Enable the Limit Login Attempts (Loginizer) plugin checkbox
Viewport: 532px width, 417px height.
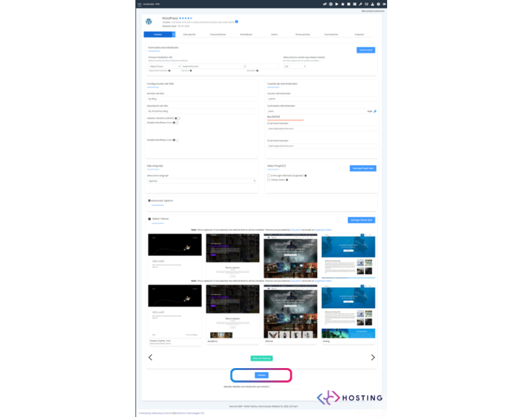[268, 175]
